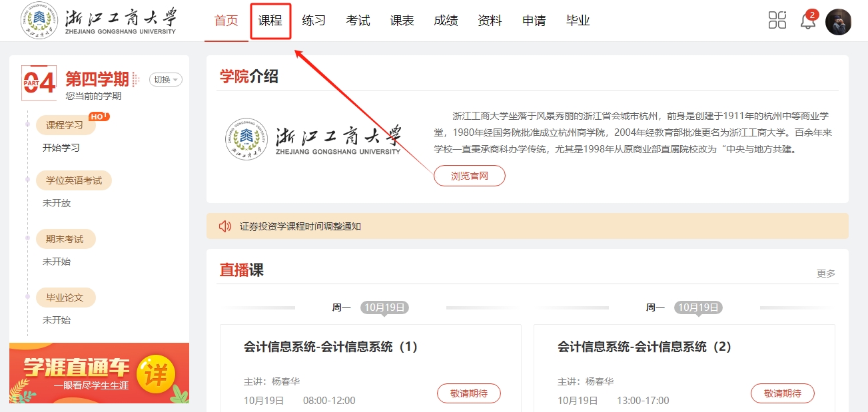This screenshot has width=868, height=412.
Task: Click 开始学习 under 课程学习
Action: pos(61,148)
